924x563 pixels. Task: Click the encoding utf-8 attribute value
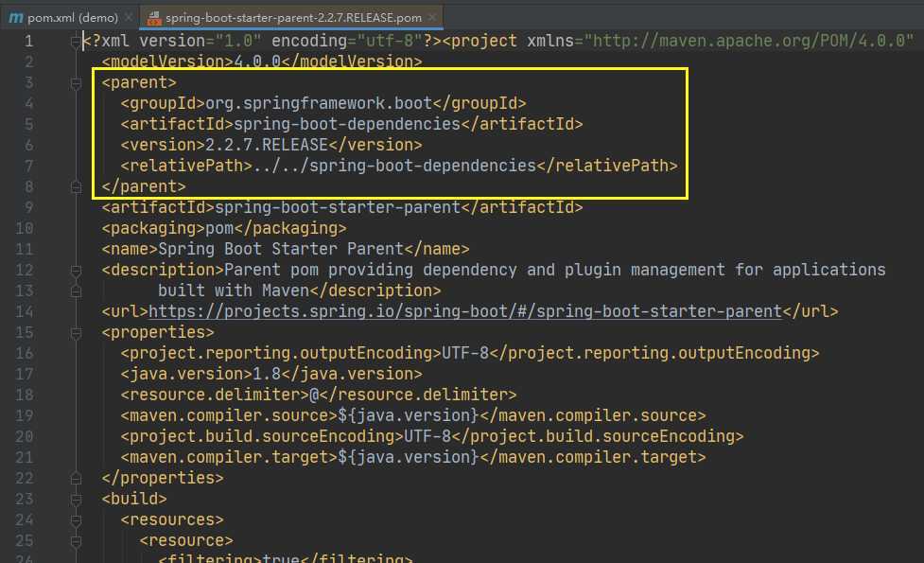[x=390, y=42]
